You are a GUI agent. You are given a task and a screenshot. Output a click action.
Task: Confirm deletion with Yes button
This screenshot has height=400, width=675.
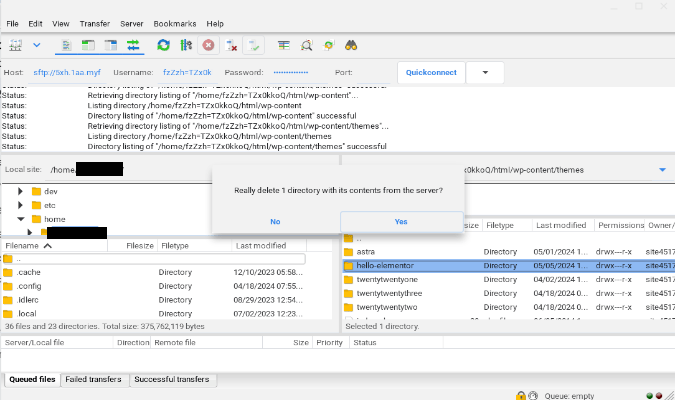[401, 222]
